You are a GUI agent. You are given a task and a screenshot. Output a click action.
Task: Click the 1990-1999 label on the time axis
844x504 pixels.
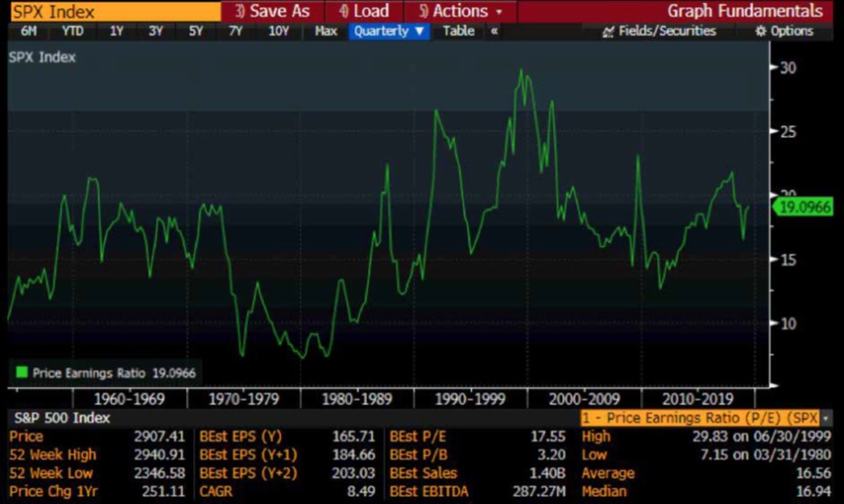click(470, 398)
